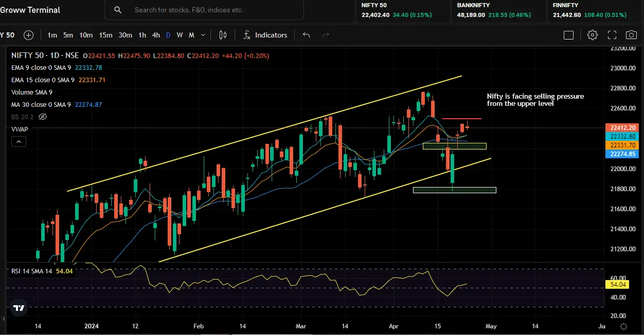Take a chart snapshot with the camera icon
Viewport: 644px width, 335px height.
coord(631,35)
